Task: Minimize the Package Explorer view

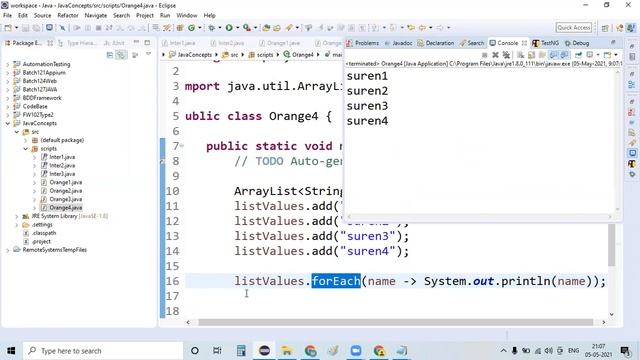Action: [x=136, y=42]
